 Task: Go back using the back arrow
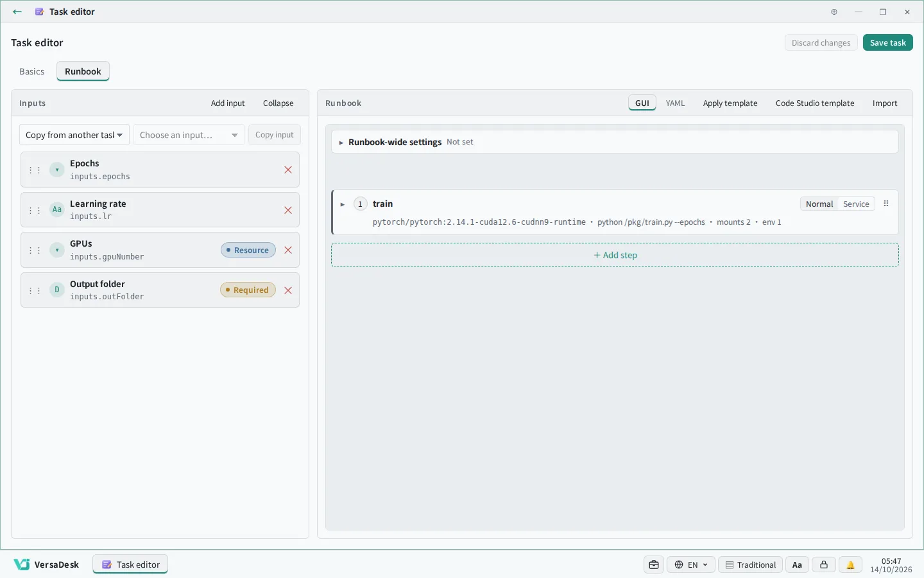(x=17, y=12)
